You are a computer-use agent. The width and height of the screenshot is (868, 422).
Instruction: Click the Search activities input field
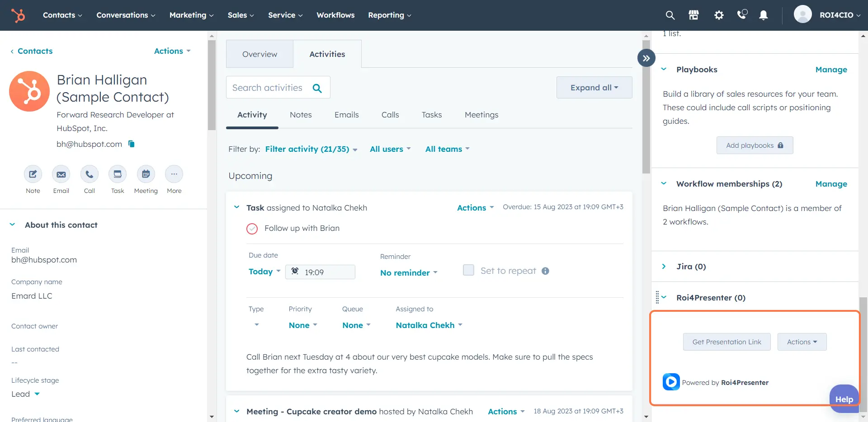point(271,87)
